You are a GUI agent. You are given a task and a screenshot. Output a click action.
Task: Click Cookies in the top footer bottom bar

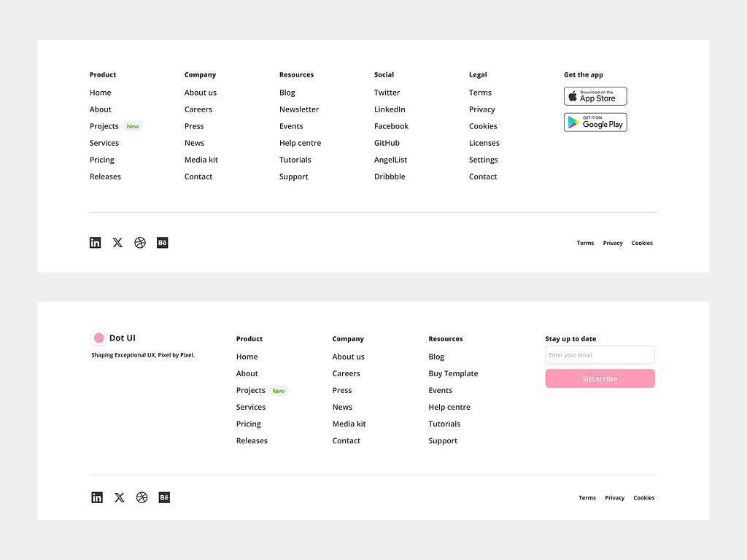642,243
